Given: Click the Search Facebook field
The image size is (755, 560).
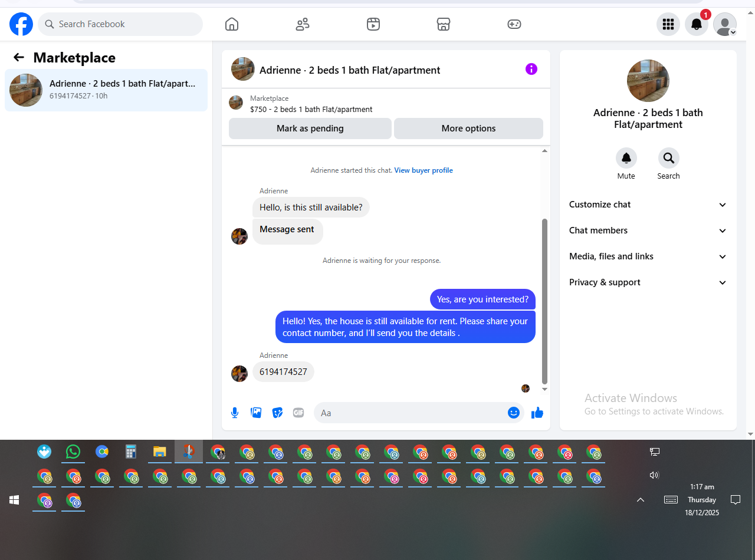Looking at the screenshot, I should (120, 24).
